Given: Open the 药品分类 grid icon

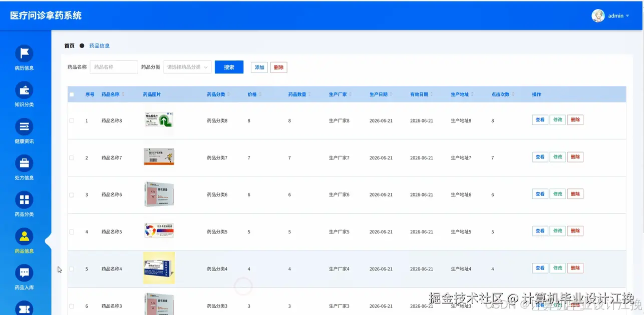Looking at the screenshot, I should [x=24, y=200].
